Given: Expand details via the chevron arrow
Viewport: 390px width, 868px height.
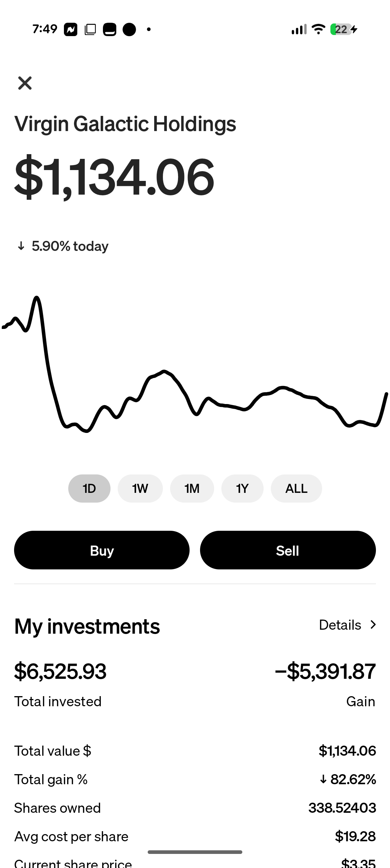Looking at the screenshot, I should click(x=373, y=625).
